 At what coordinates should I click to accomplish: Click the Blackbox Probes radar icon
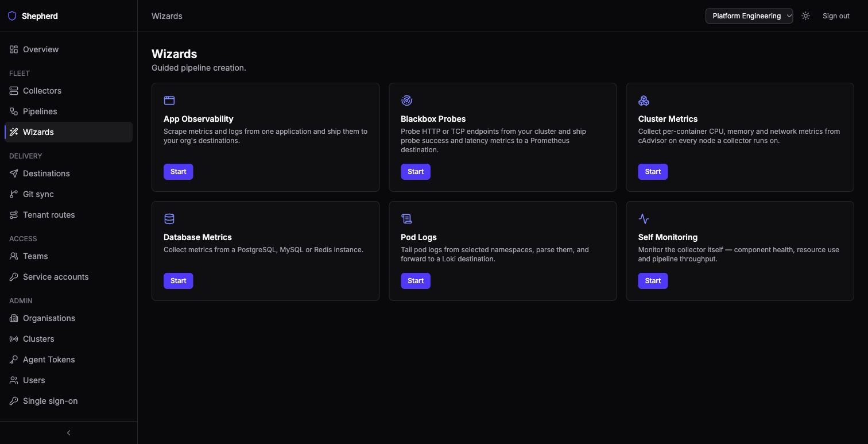point(406,101)
